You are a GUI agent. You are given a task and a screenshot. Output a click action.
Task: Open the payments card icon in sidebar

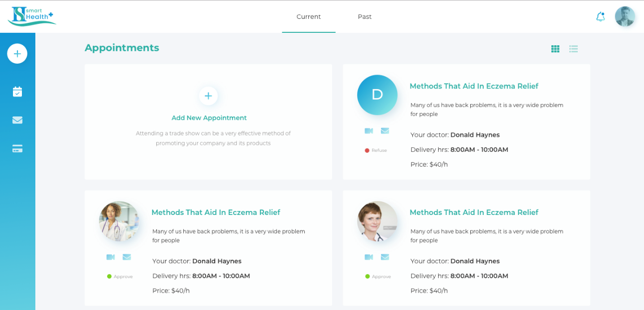[17, 148]
